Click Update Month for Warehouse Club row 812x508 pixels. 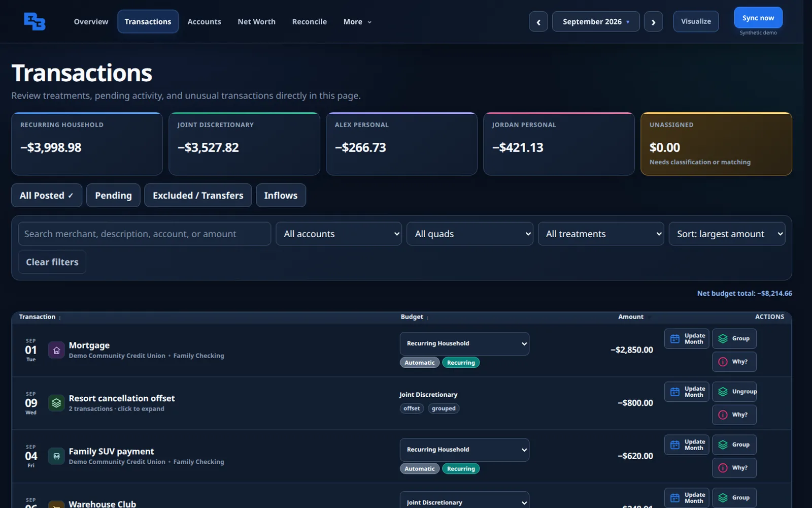[x=687, y=498]
